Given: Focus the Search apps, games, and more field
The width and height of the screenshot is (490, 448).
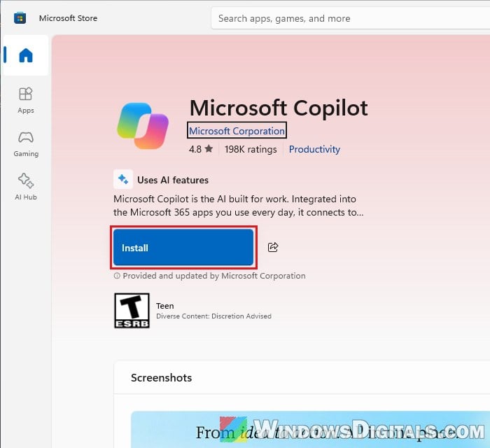Looking at the screenshot, I should point(351,18).
